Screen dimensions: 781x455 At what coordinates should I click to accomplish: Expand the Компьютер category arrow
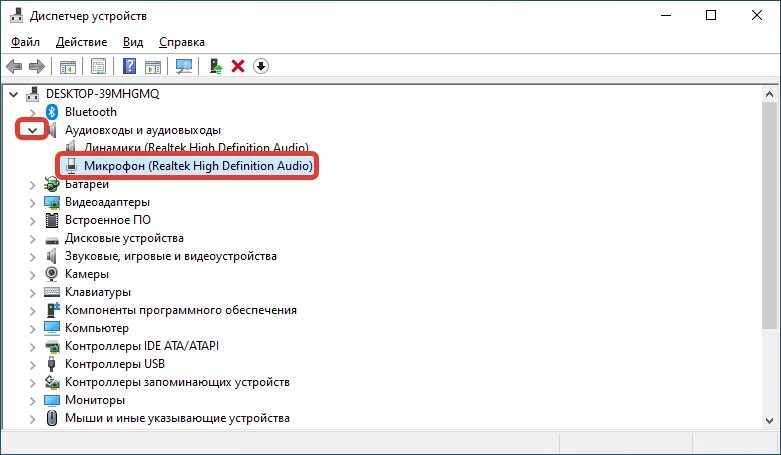tap(33, 328)
